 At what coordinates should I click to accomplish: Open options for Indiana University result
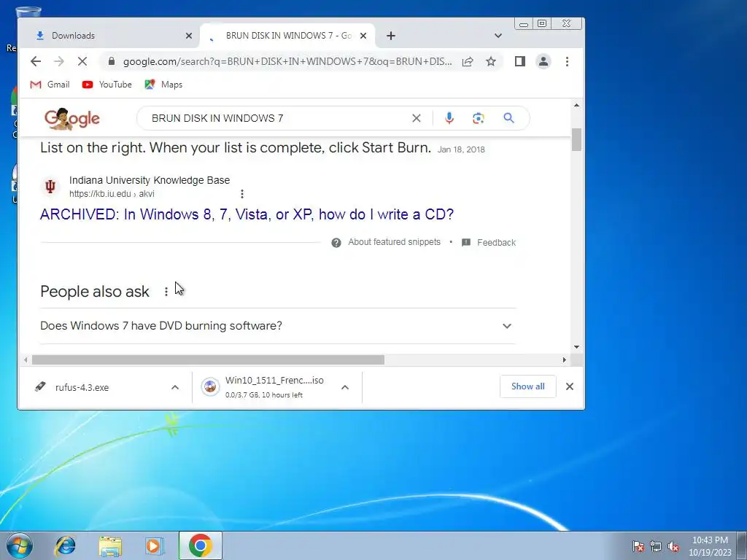[x=242, y=194]
